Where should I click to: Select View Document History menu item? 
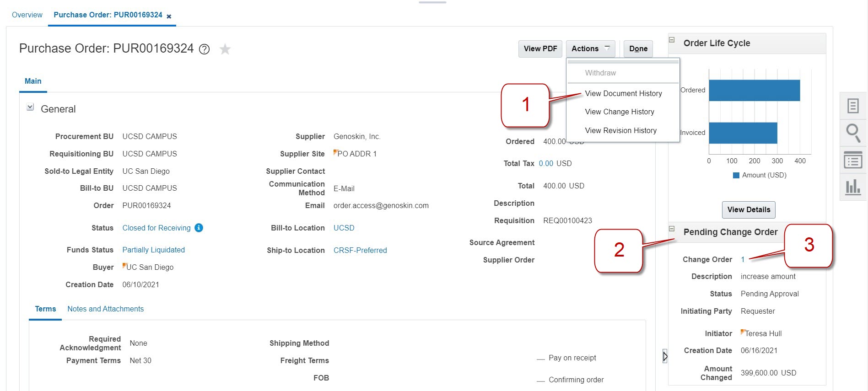point(623,93)
